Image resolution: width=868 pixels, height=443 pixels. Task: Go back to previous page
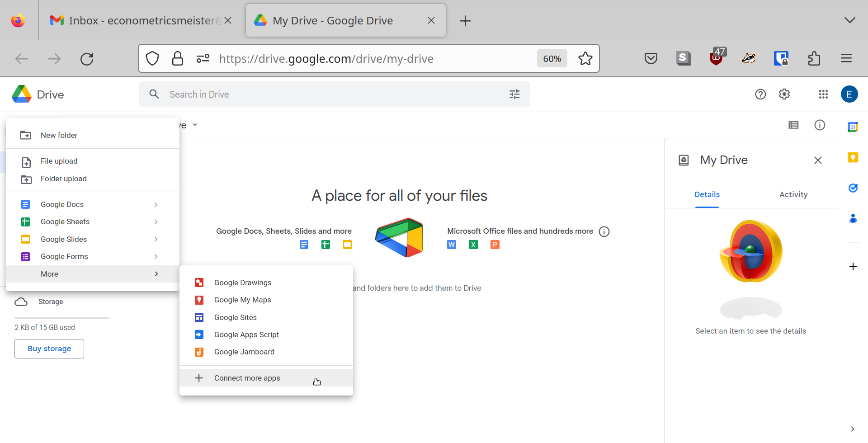click(22, 59)
